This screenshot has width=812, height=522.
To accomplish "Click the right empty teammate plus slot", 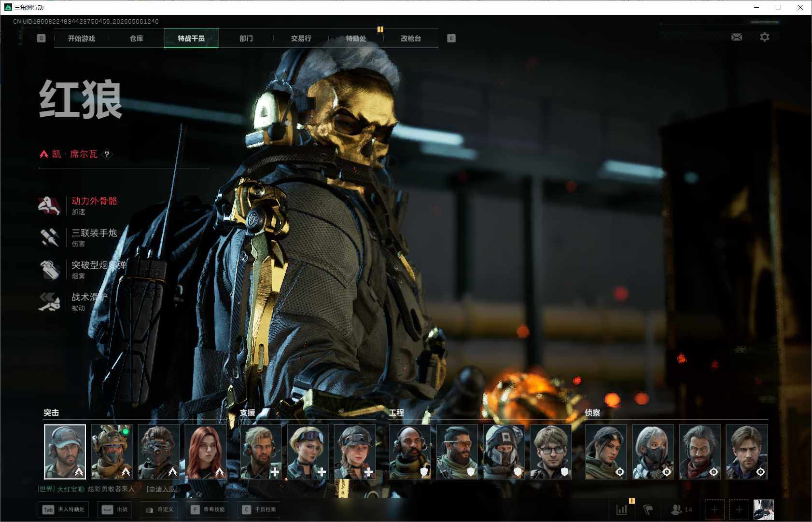I will [739, 509].
